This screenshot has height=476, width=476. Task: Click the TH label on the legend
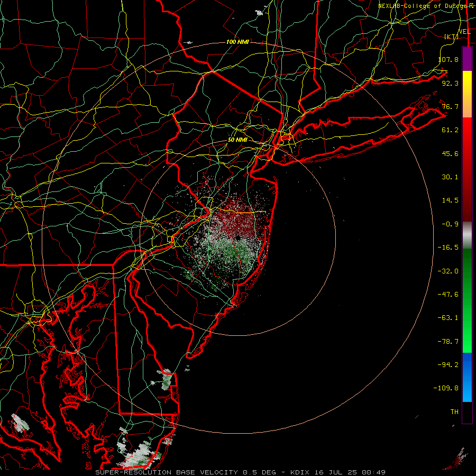pos(454,412)
